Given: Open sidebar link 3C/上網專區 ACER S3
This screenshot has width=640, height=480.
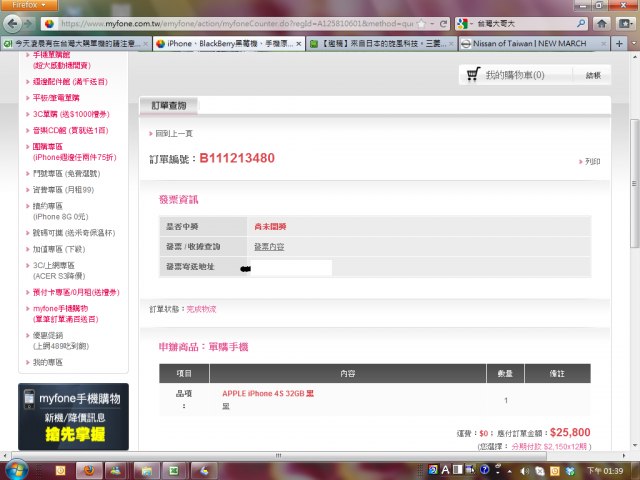Looking at the screenshot, I should (59, 271).
